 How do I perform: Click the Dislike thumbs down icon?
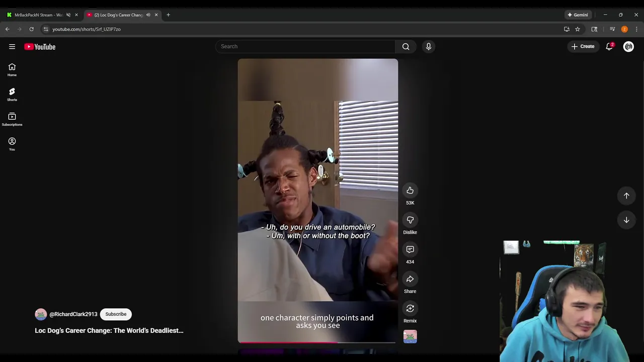pyautogui.click(x=410, y=220)
